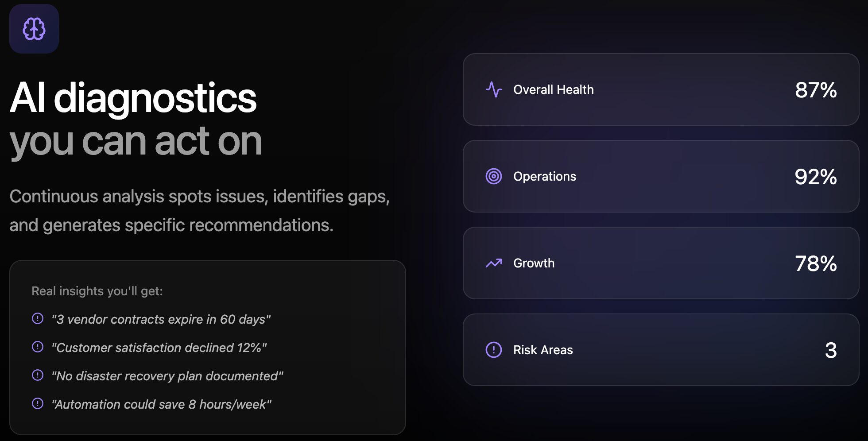Image resolution: width=868 pixels, height=441 pixels.
Task: Click the Overall Health pulse icon
Action: pyautogui.click(x=493, y=89)
